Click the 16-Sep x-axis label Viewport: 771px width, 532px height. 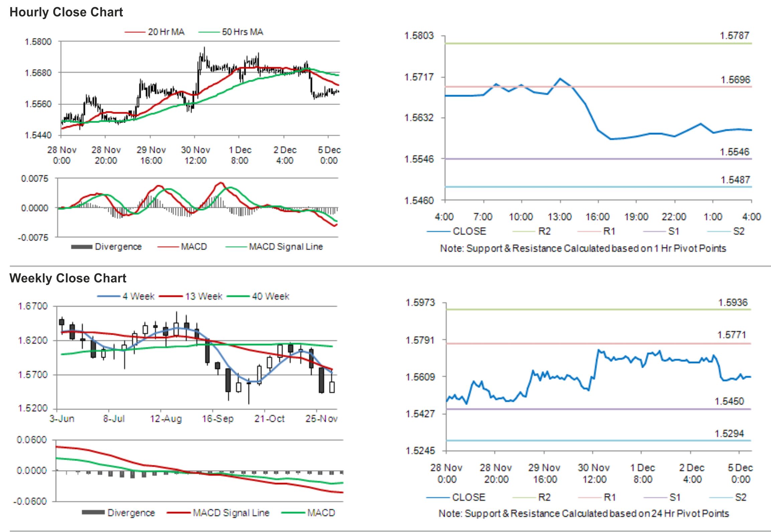pos(218,418)
